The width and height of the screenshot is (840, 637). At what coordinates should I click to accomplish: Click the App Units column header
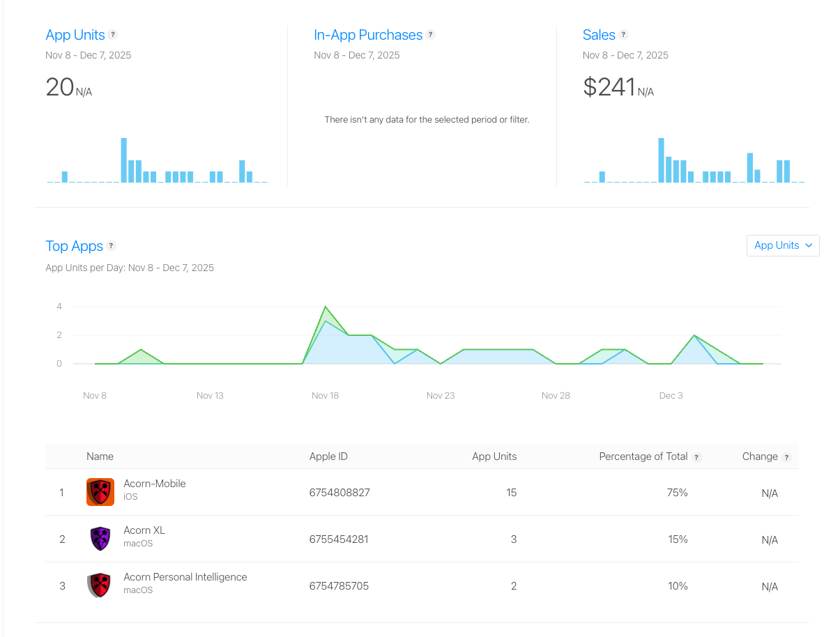click(x=494, y=456)
